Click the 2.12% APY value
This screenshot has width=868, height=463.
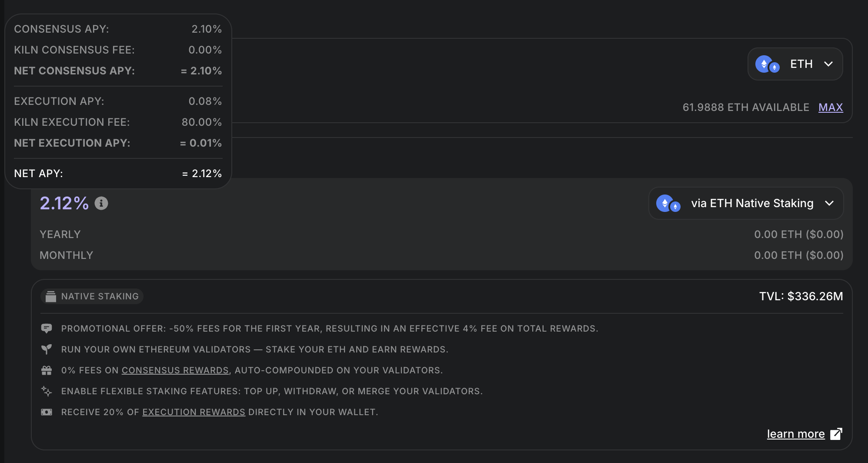coord(64,203)
